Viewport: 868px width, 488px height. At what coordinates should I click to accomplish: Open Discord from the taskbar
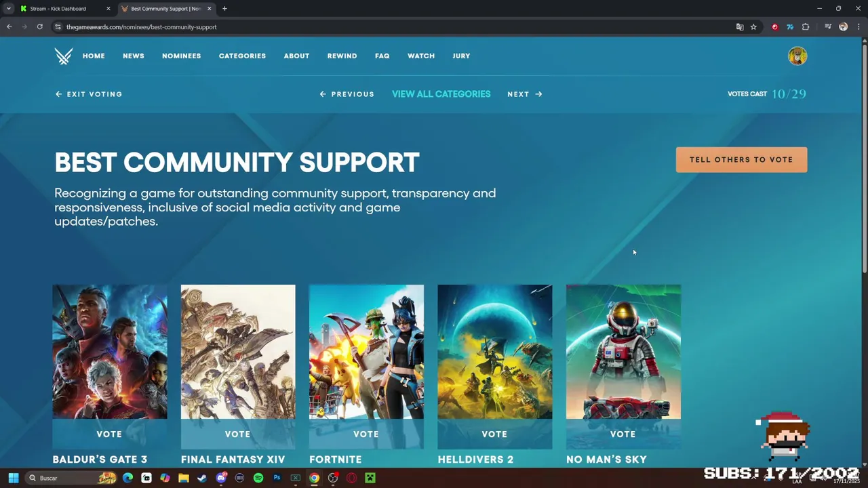click(x=221, y=478)
